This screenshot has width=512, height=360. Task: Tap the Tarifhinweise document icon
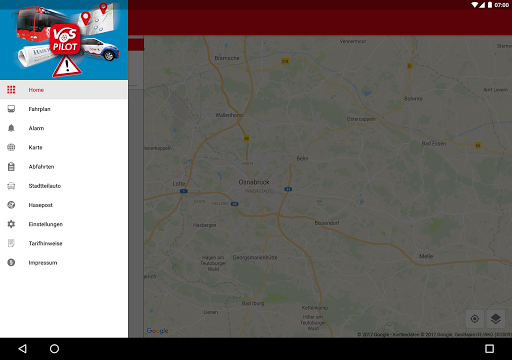pyautogui.click(x=11, y=243)
